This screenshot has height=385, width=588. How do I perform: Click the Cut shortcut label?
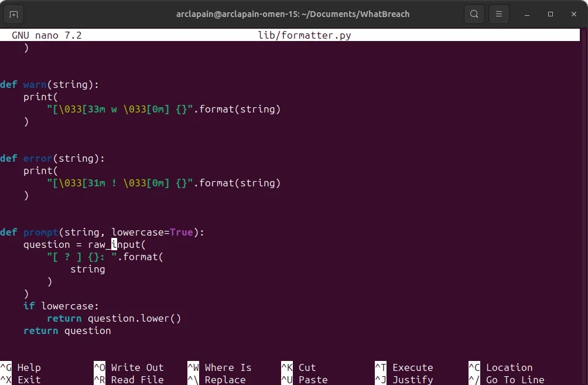(306, 367)
